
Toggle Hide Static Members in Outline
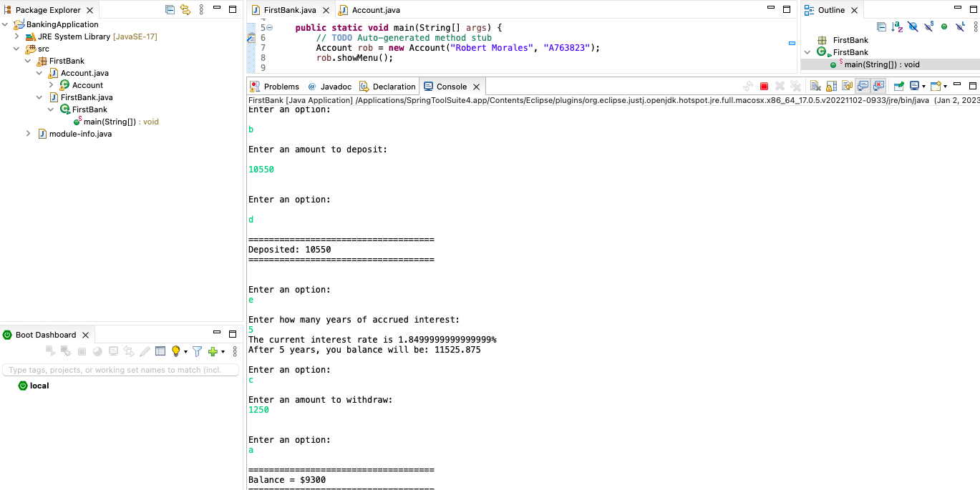pyautogui.click(x=928, y=26)
